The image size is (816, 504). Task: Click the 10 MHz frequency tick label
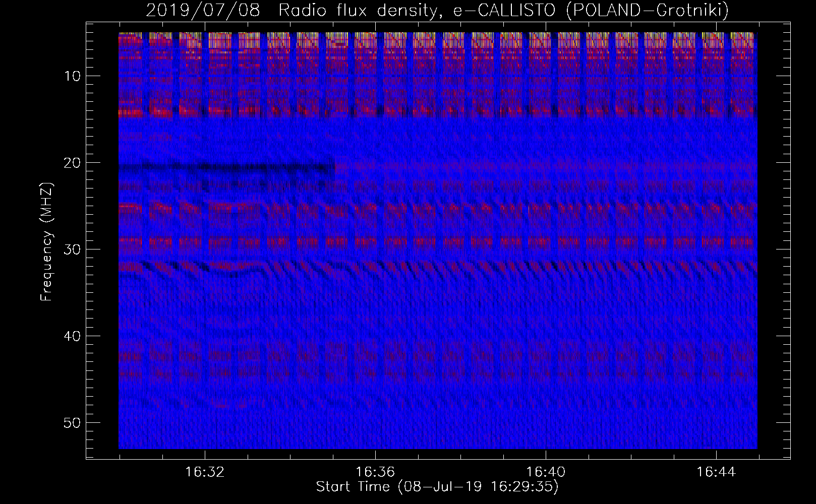(73, 76)
